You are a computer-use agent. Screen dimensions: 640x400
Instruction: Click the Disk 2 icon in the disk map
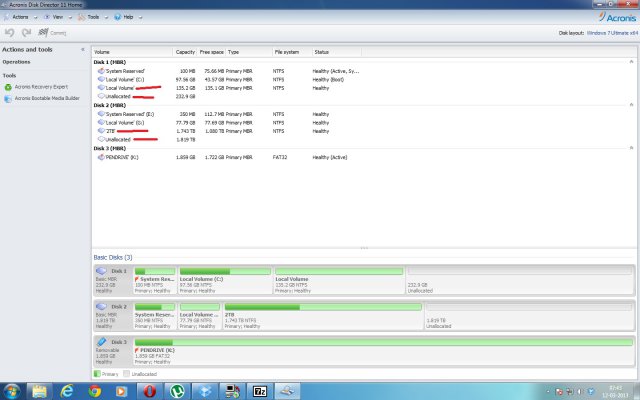tap(101, 307)
